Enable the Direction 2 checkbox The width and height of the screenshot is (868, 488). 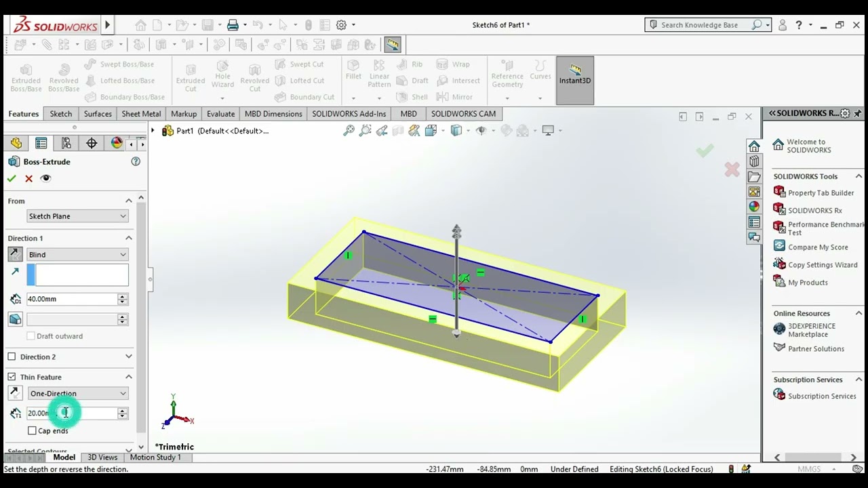(x=12, y=357)
